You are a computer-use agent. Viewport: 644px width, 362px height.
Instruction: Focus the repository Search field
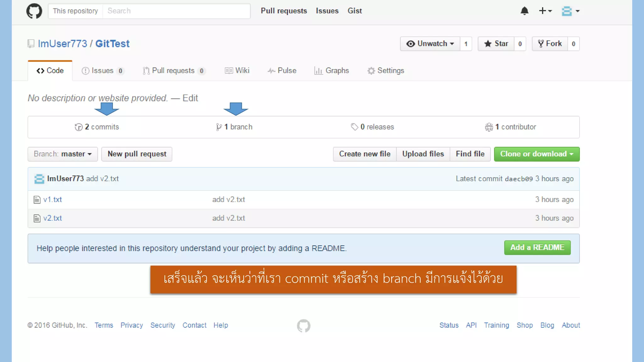pyautogui.click(x=176, y=11)
